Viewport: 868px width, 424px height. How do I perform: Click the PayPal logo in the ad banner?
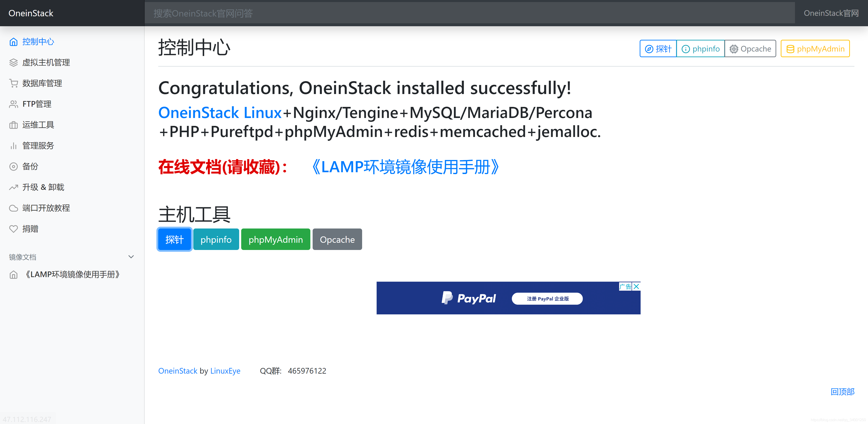(469, 298)
